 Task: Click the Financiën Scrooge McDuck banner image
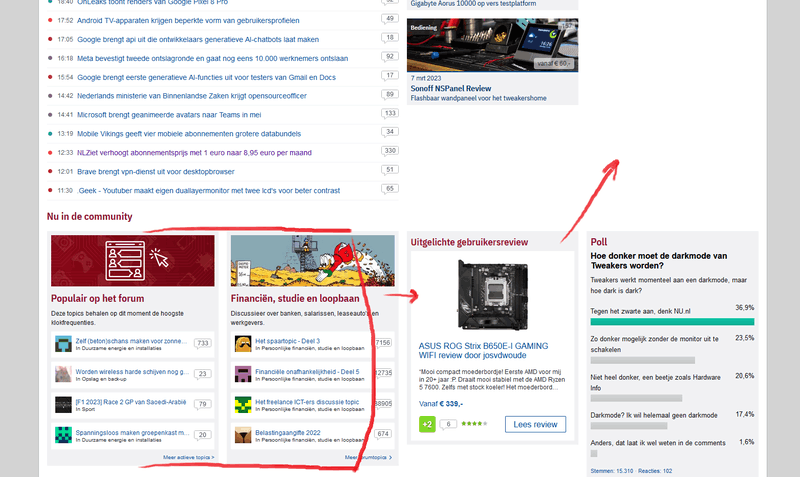[312, 261]
